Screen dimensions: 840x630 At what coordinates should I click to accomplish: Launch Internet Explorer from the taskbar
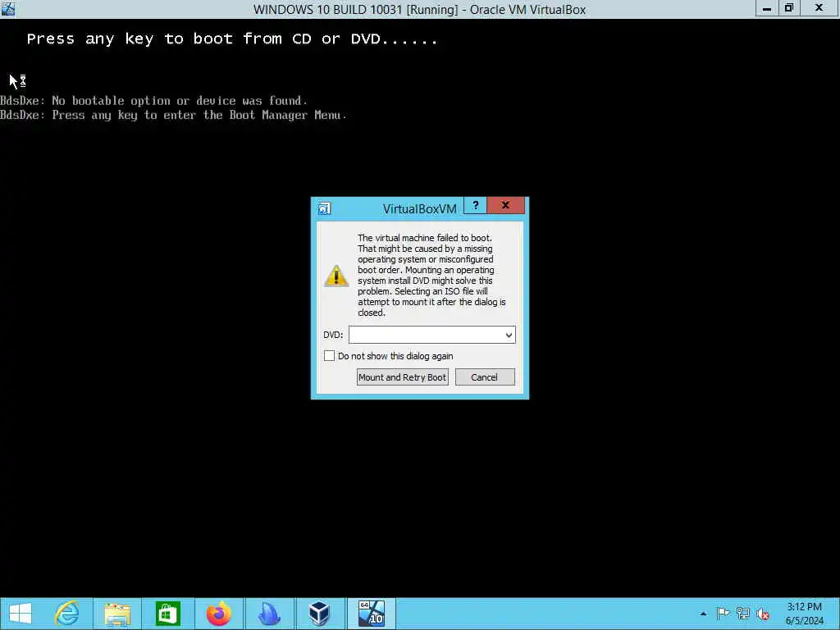click(x=67, y=614)
